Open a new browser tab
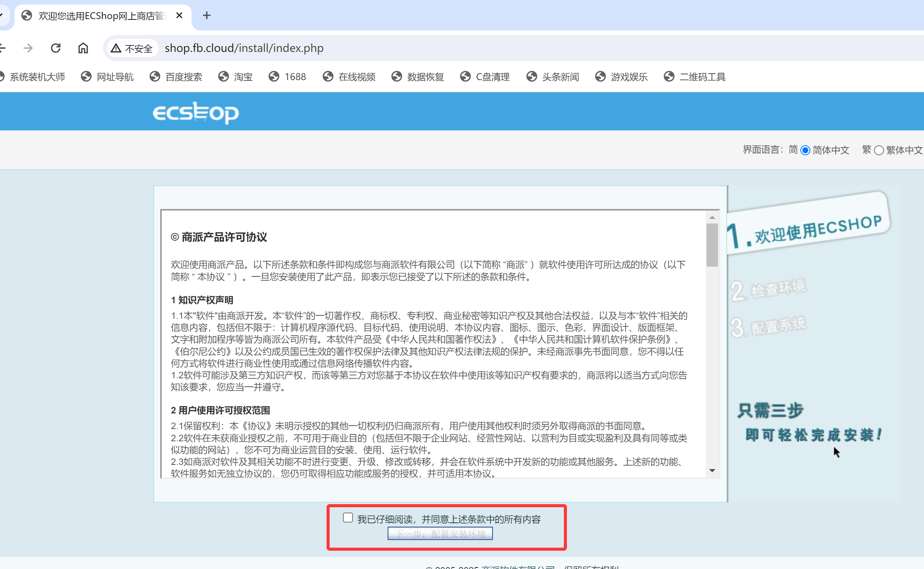Image resolution: width=924 pixels, height=569 pixels. point(206,15)
